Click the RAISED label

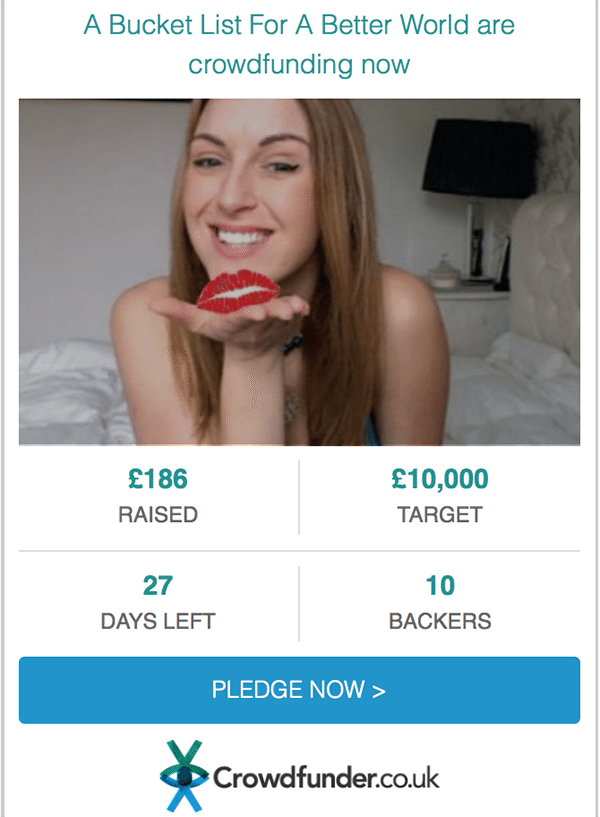(x=158, y=515)
